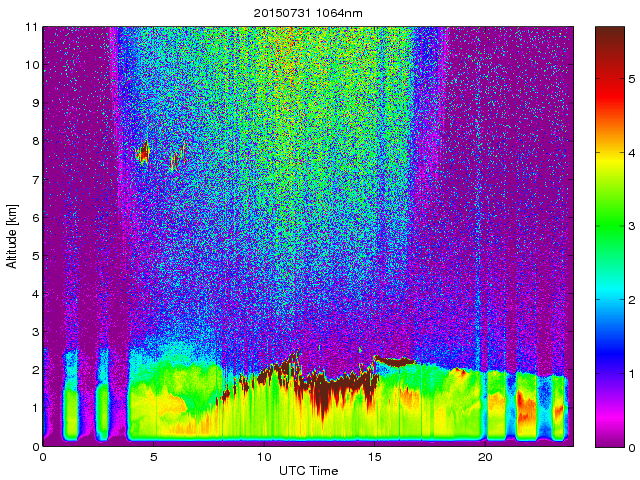This screenshot has width=640, height=480.
Task: Click the UTC Time axis tick label 15
Action: click(x=374, y=457)
